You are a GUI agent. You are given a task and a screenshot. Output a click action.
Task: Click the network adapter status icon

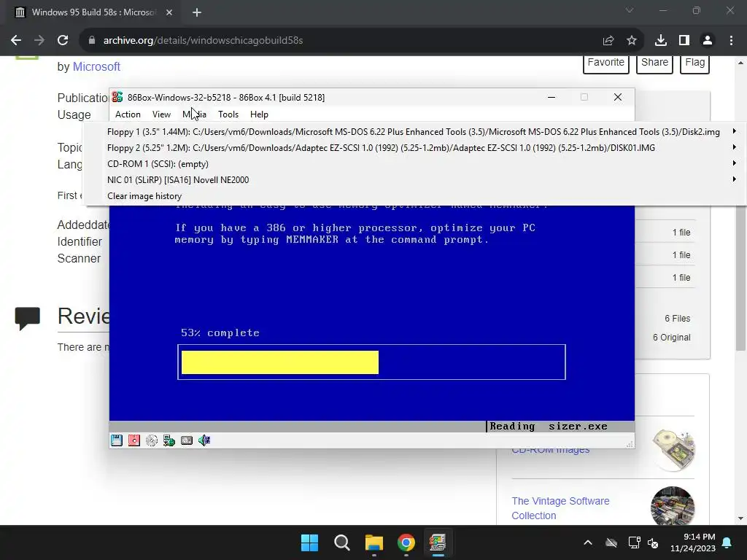coord(169,440)
